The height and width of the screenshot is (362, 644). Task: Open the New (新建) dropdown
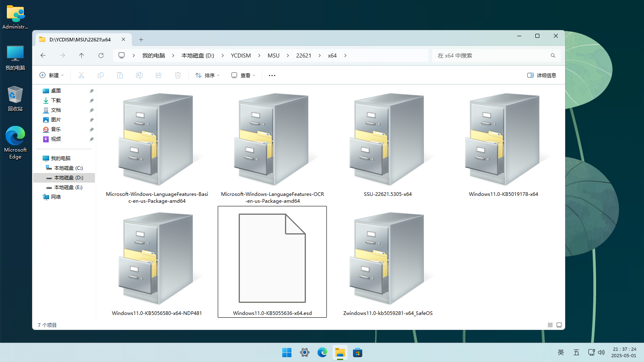click(52, 75)
